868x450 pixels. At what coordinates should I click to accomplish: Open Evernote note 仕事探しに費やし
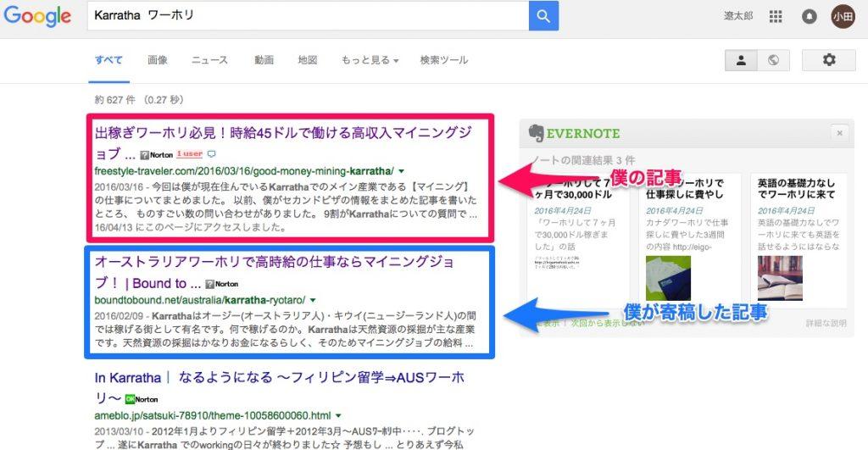[685, 189]
